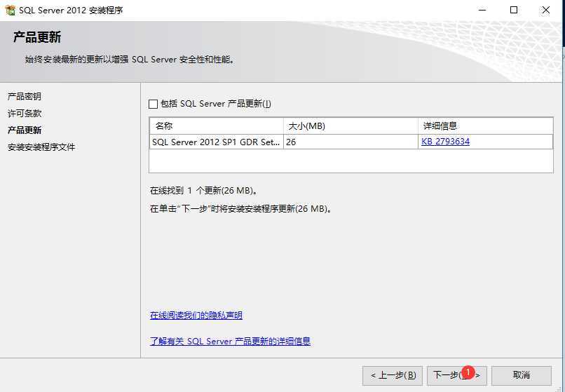Open 了解有关 SQL Server 产品更新的详细信息 link

230,341
